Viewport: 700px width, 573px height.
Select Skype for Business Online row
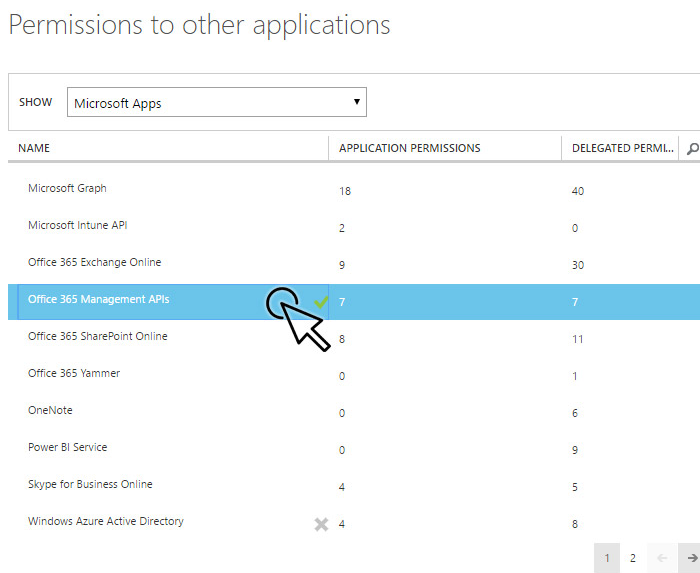pyautogui.click(x=354, y=487)
